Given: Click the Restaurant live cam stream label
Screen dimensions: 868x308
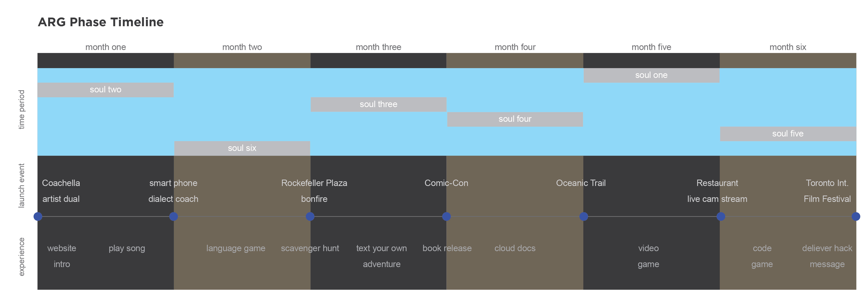Looking at the screenshot, I should point(717,191).
